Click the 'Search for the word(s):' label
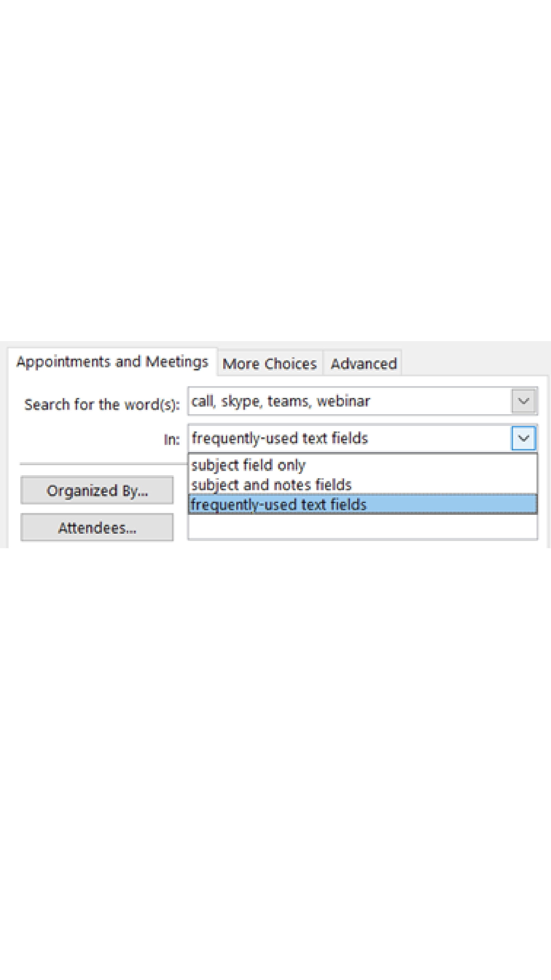Screen dimensions: 551x980 (x=102, y=405)
